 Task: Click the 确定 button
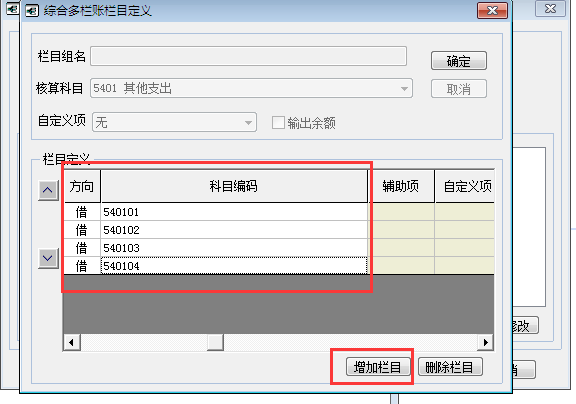click(458, 61)
